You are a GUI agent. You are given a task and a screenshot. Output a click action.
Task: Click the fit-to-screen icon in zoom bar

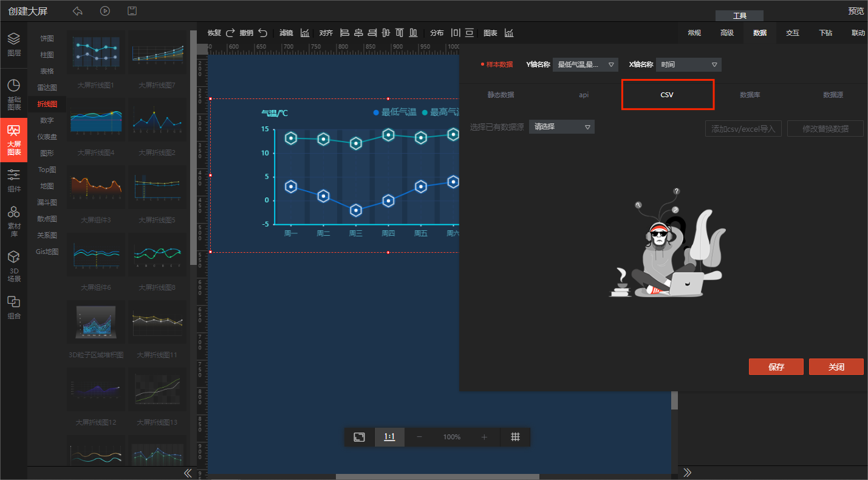click(359, 437)
